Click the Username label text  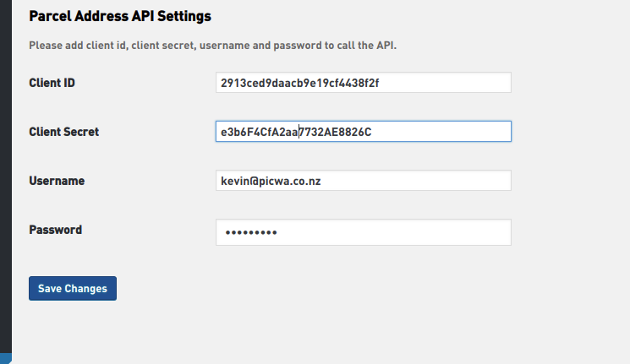57,181
